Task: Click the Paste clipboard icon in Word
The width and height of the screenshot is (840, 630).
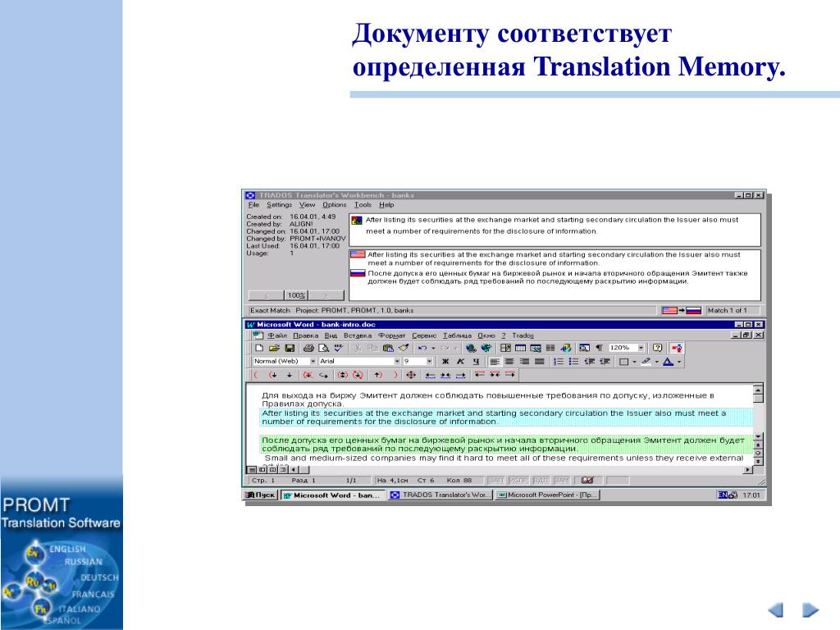Action: (388, 348)
